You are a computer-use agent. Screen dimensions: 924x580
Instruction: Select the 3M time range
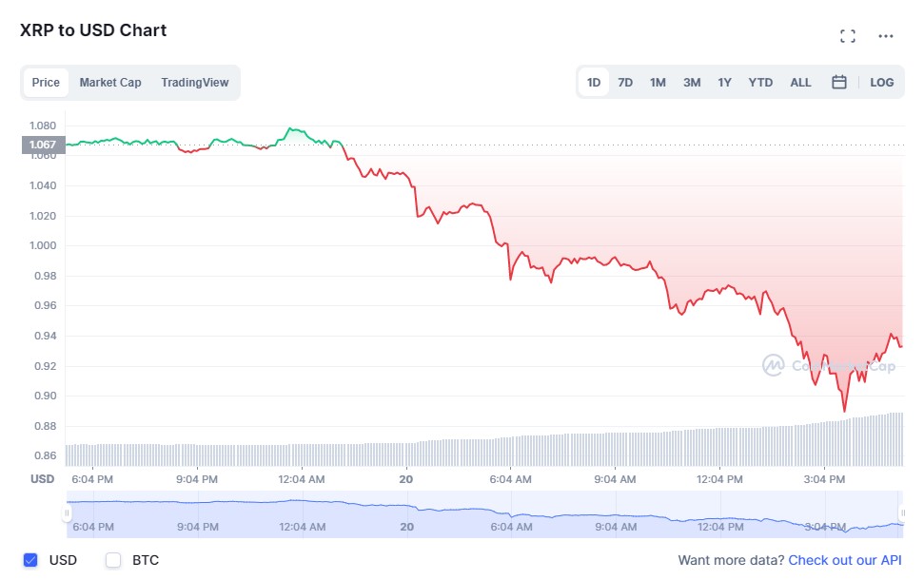[692, 83]
